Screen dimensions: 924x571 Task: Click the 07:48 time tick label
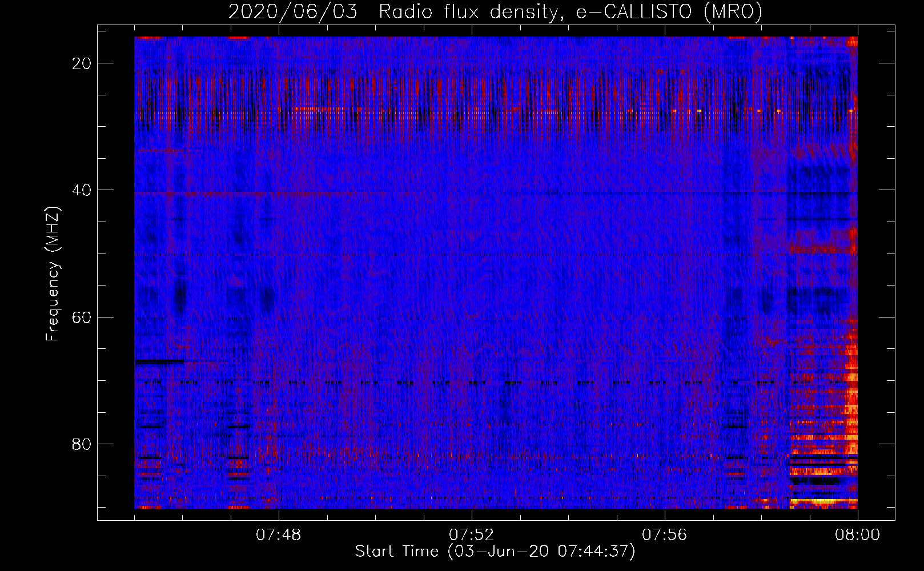[279, 535]
